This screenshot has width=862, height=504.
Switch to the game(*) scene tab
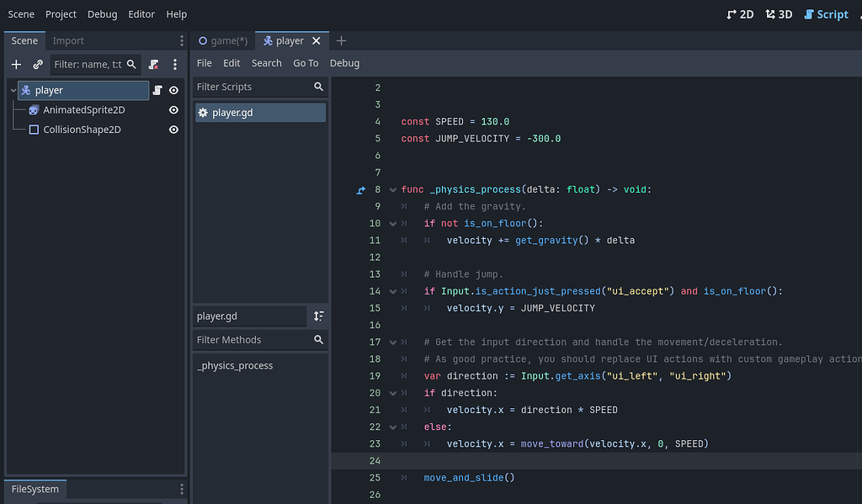[222, 40]
